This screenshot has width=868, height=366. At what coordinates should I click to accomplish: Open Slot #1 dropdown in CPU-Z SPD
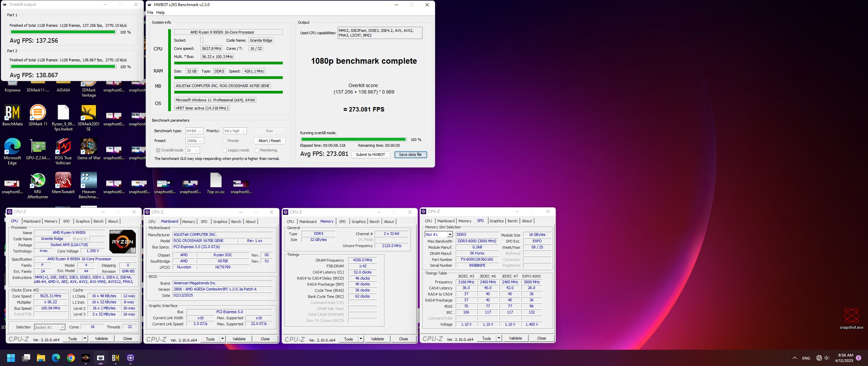pos(438,235)
